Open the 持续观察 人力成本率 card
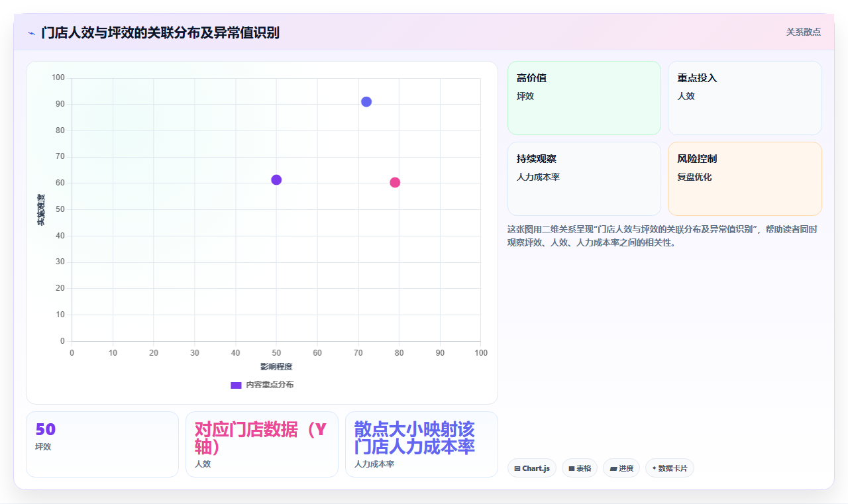The height and width of the screenshot is (504, 848). pyautogui.click(x=584, y=179)
